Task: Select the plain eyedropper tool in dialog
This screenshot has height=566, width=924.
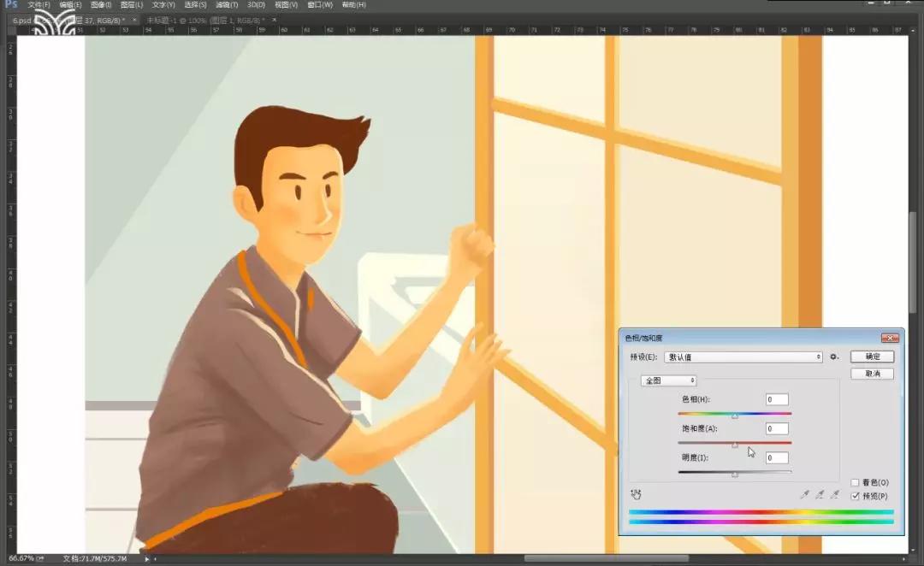Action: 804,494
